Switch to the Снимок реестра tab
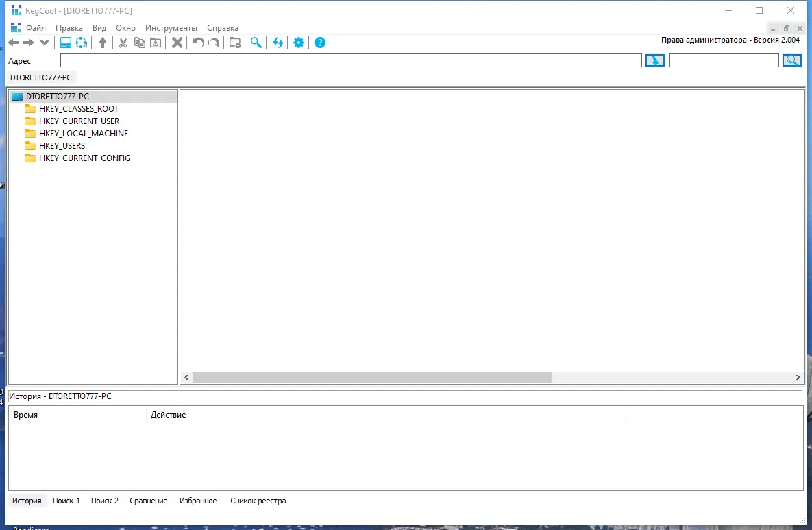This screenshot has height=530, width=812. click(258, 501)
